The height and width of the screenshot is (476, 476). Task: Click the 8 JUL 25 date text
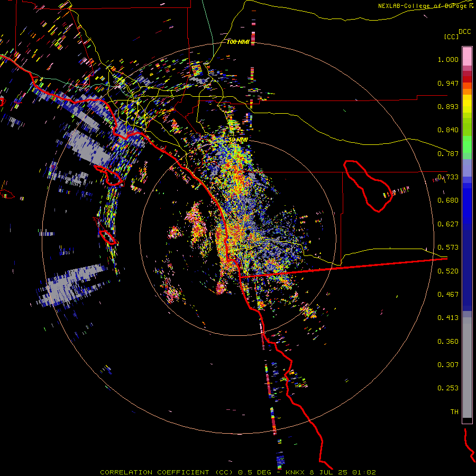pos(328,472)
